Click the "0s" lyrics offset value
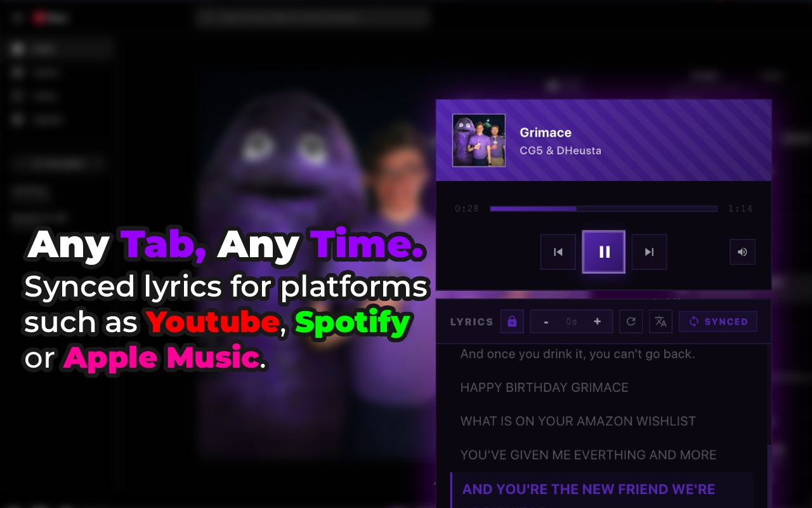 pos(572,321)
